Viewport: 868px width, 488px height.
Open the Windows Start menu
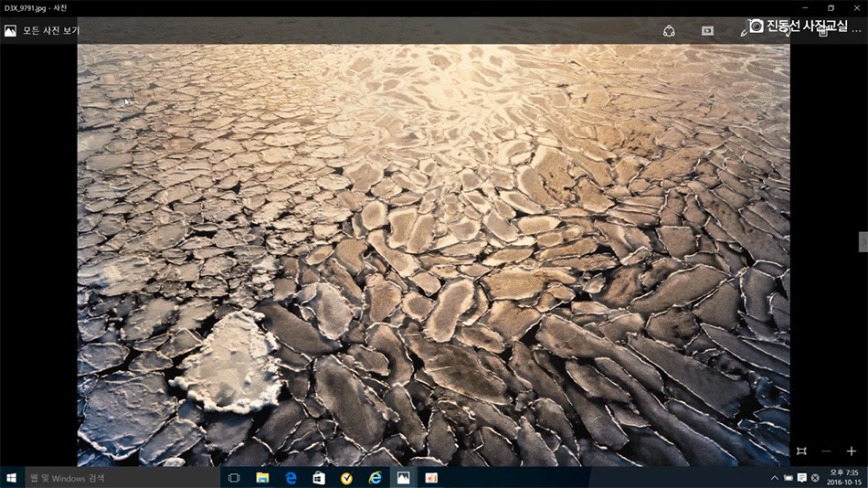(11, 477)
